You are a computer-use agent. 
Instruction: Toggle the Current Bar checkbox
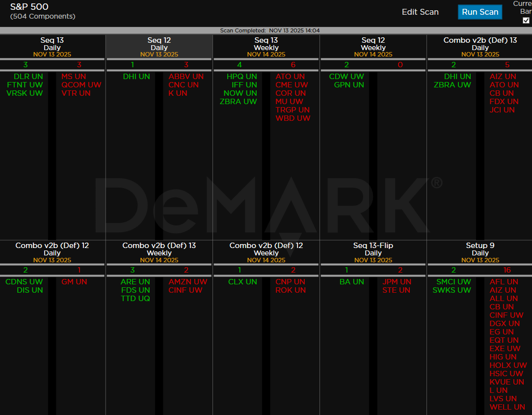[526, 21]
